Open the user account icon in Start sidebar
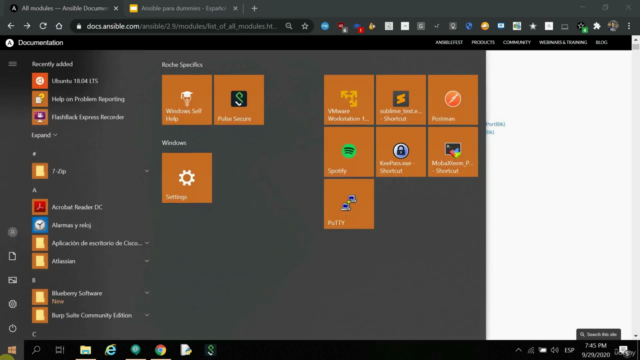 coord(13,232)
